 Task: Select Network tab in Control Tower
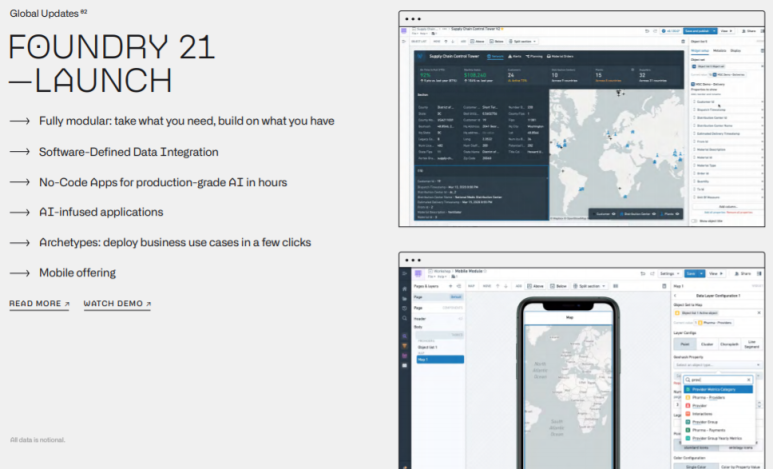[x=495, y=57]
